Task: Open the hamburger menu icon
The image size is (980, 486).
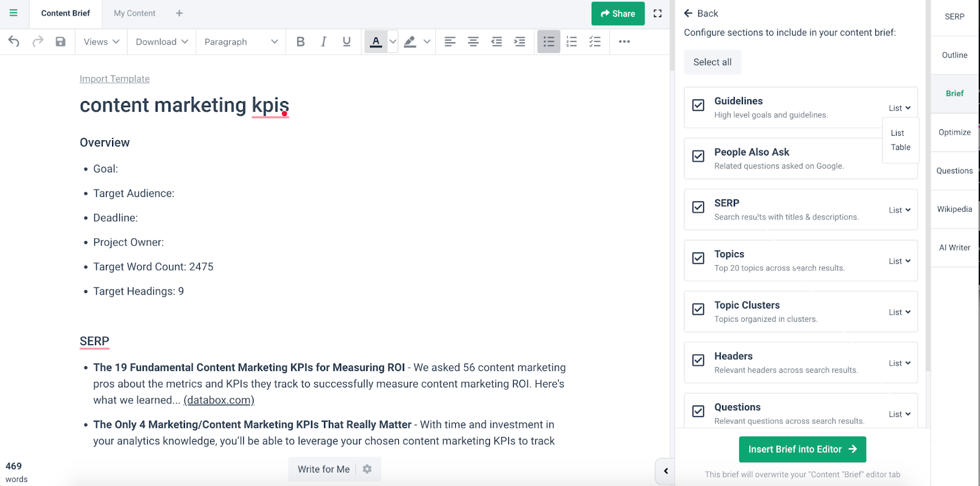Action: pos(13,13)
